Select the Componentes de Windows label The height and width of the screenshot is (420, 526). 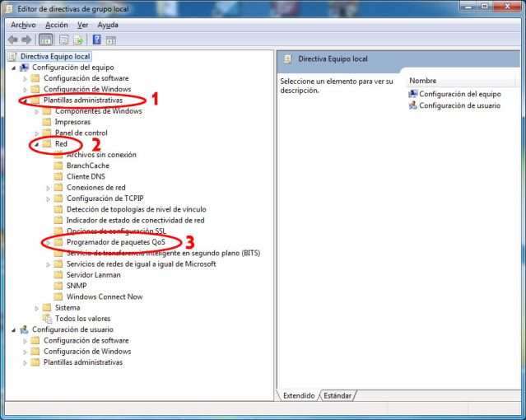[98, 111]
